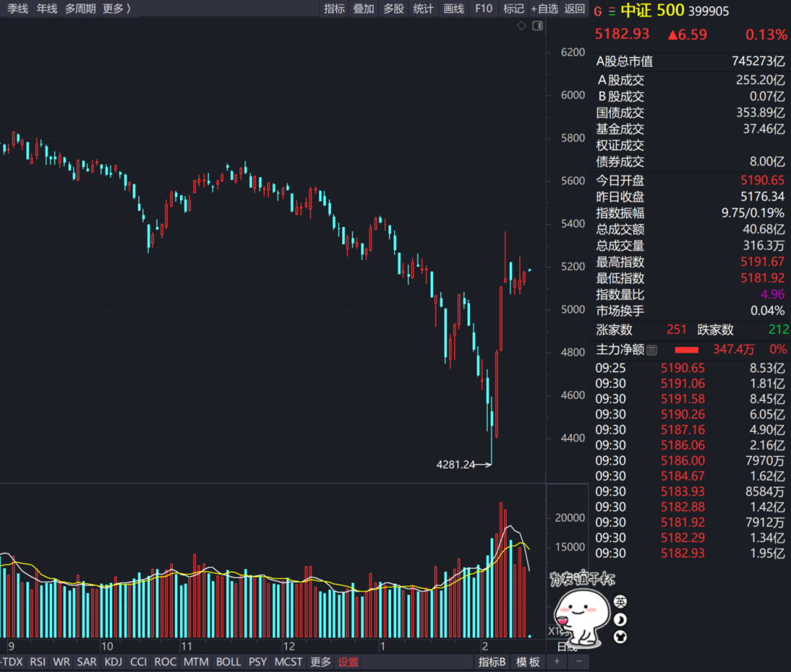Expand 更多 periods in the top bar
This screenshot has width=791, height=672.
116,9
